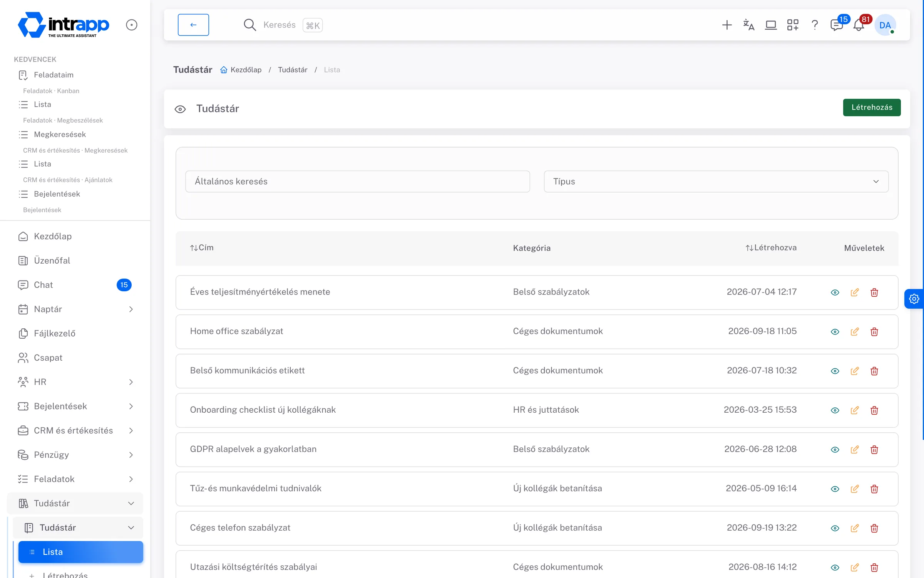
Task: Open Csapat in the sidebar
Action: click(75, 358)
